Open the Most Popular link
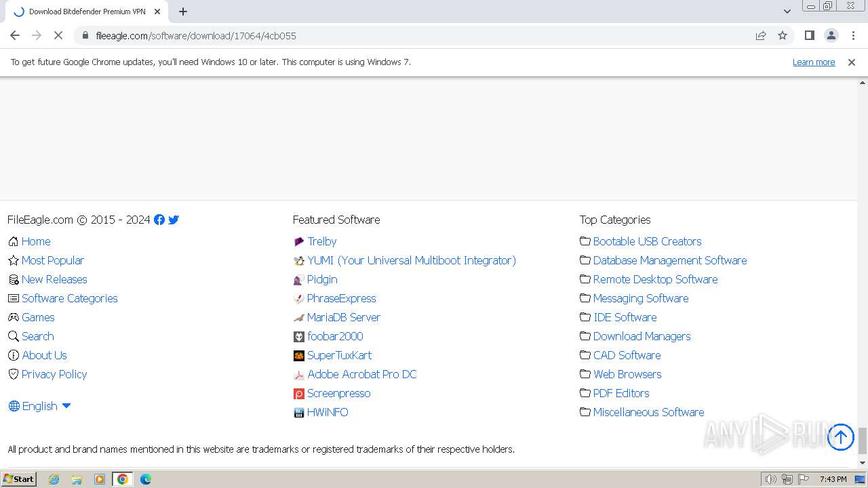Viewport: 868px width, 488px height. [x=53, y=260]
